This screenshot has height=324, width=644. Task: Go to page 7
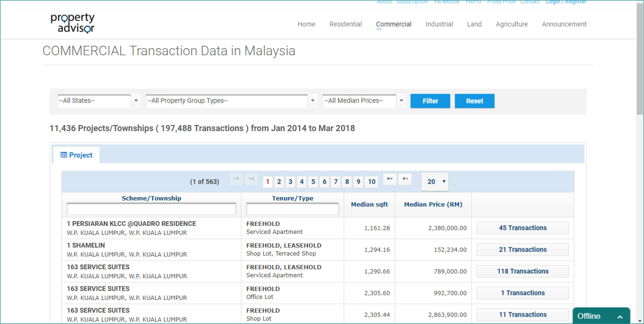coord(336,182)
